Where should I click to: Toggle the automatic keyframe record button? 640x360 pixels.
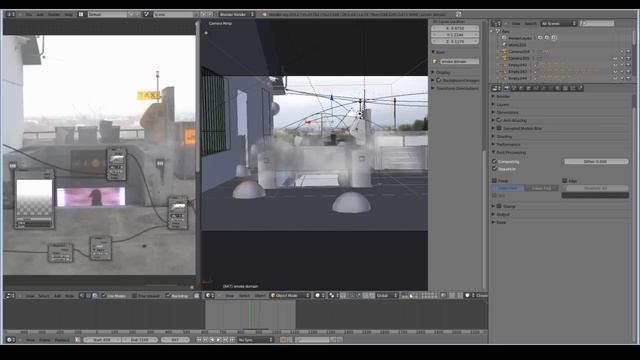(x=283, y=340)
